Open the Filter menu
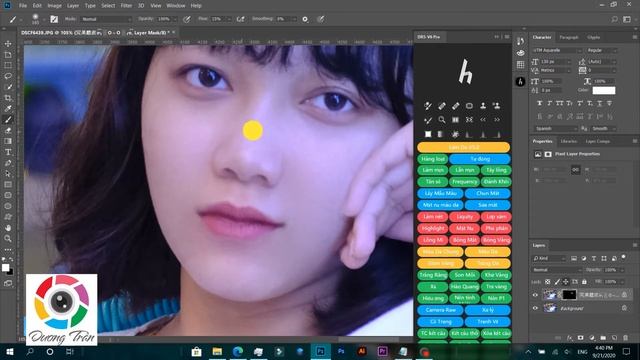The width and height of the screenshot is (640, 360). point(126,6)
